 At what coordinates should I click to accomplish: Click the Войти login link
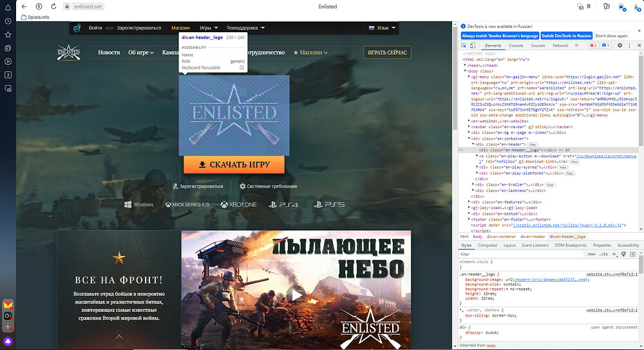95,28
